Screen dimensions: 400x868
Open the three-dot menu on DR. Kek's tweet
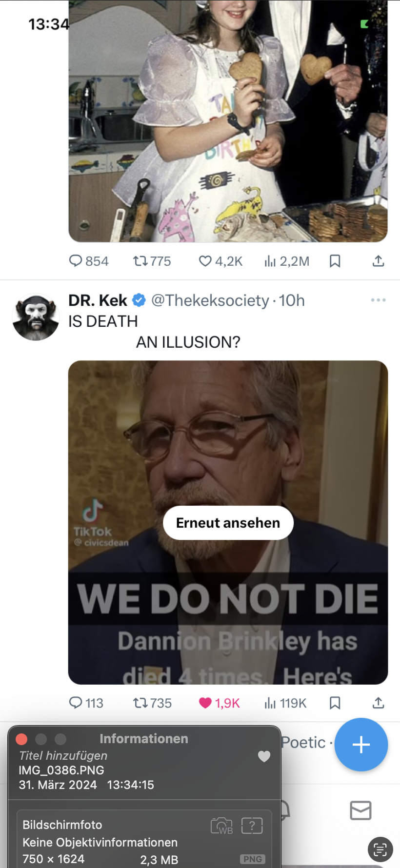pos(378,300)
